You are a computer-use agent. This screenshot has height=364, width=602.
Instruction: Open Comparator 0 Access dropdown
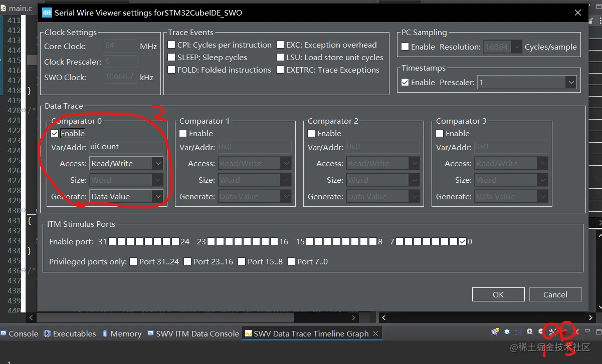[x=126, y=164]
